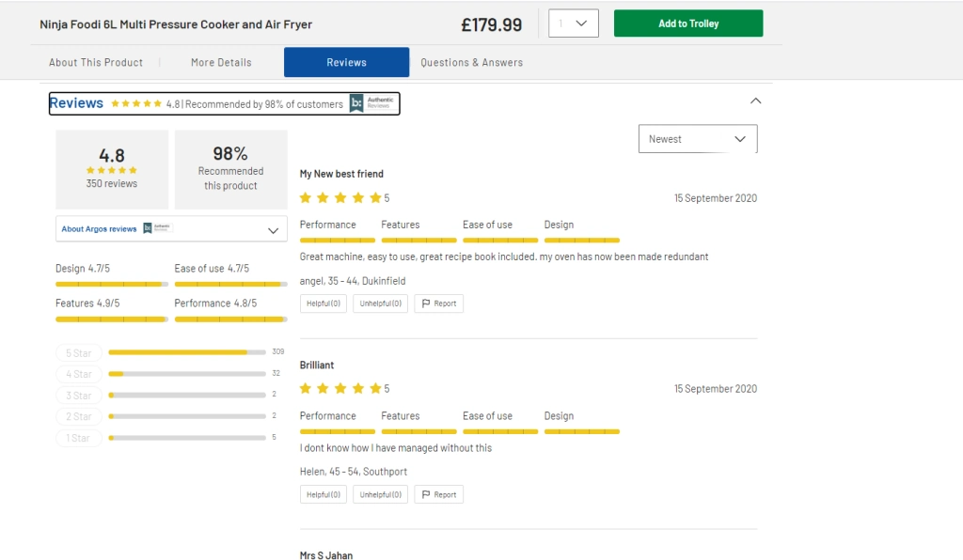This screenshot has height=560, width=963.
Task: Click the 98% Recommended this product tile
Action: click(231, 169)
